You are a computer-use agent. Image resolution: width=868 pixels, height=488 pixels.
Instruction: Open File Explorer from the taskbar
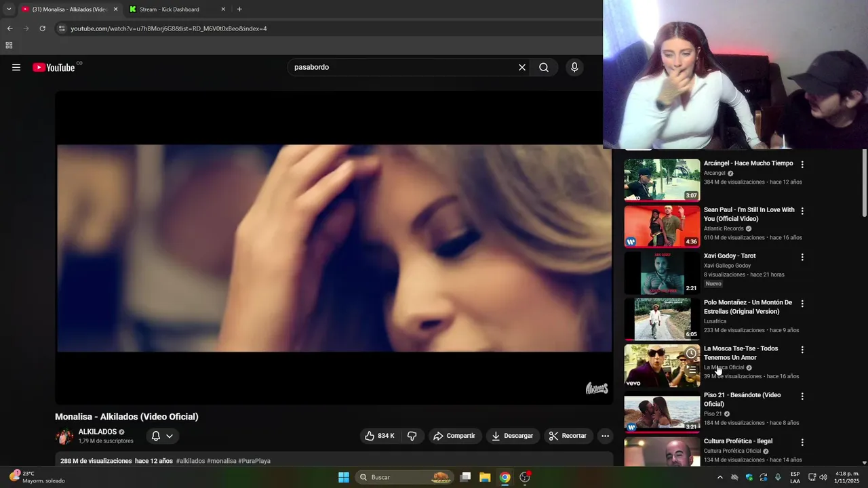tap(485, 477)
